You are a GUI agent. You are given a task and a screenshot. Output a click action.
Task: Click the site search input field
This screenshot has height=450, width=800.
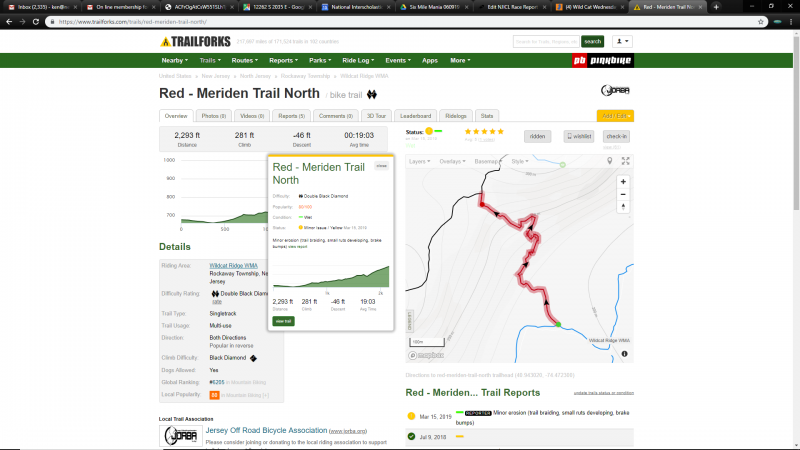coord(545,42)
